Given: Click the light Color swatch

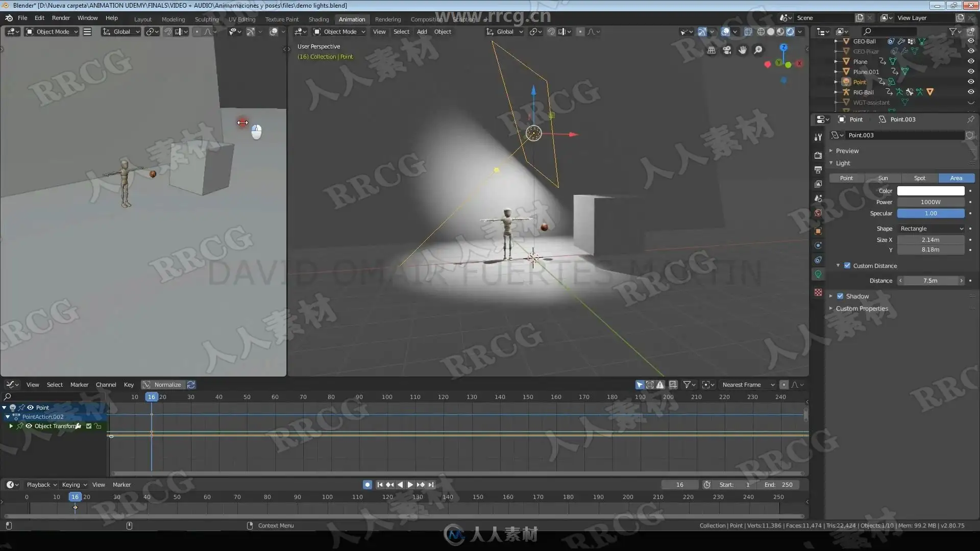Looking at the screenshot, I should click(930, 191).
